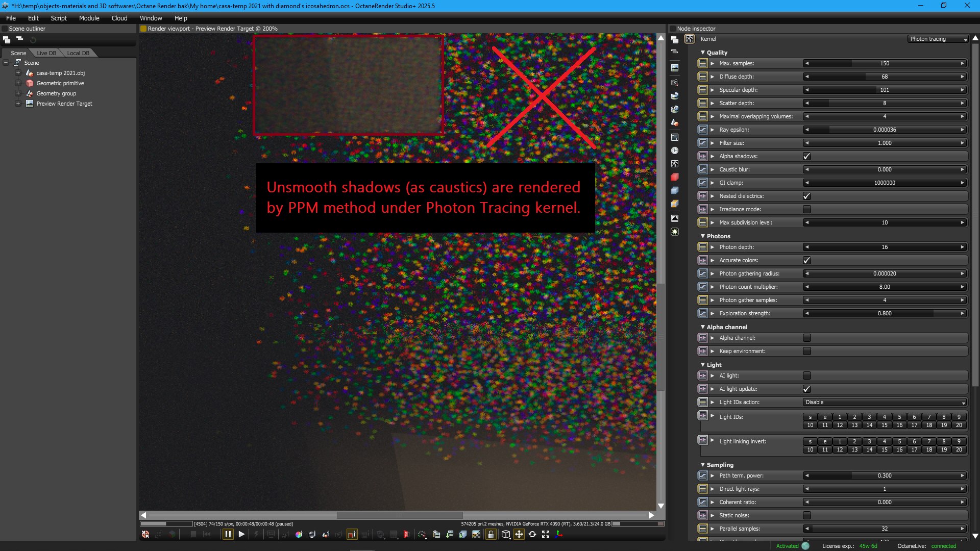Click the pause render button
980x551 pixels.
pos(228,534)
